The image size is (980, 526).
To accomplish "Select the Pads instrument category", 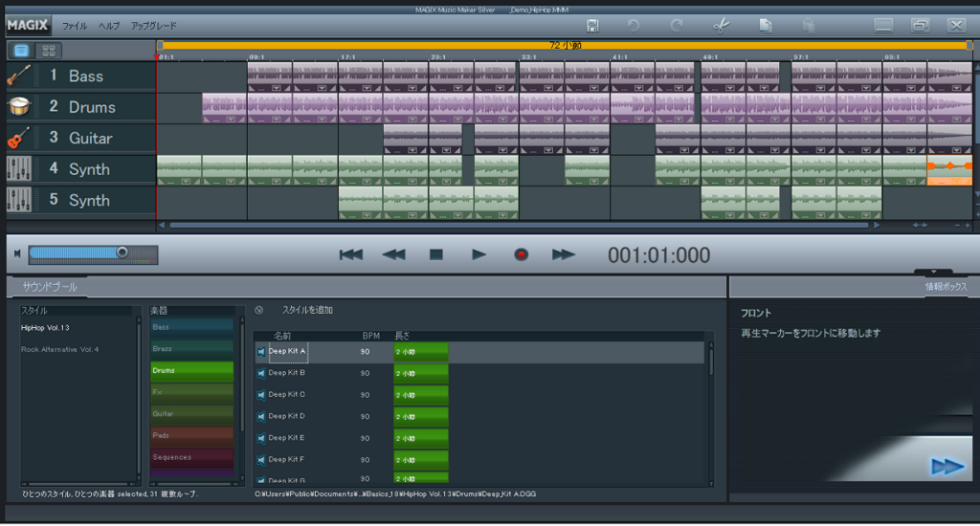I will click(191, 435).
